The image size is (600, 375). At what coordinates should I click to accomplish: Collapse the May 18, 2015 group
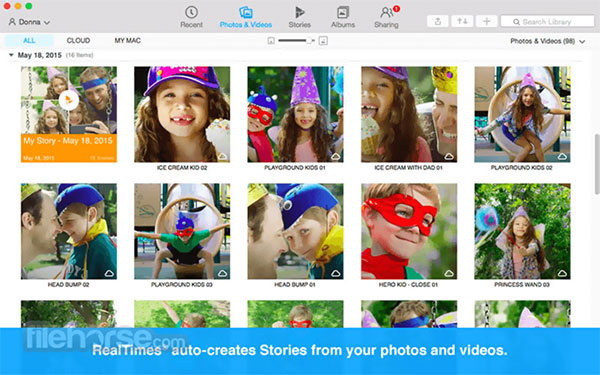[11, 55]
